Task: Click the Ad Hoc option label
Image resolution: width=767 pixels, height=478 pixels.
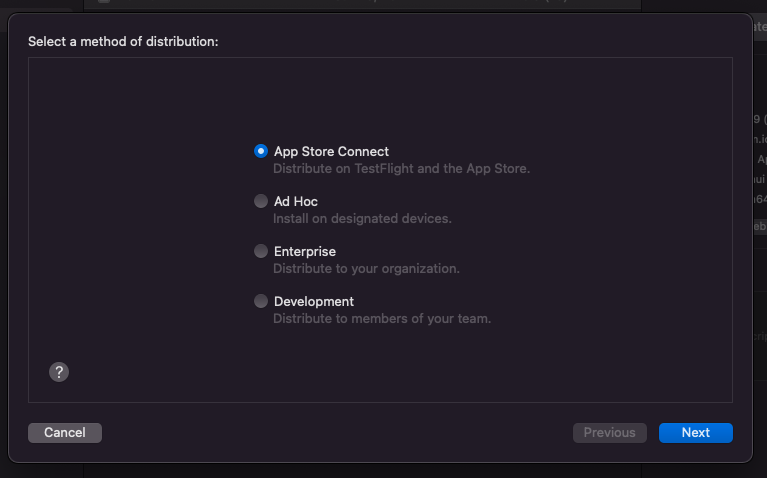Action: (296, 202)
